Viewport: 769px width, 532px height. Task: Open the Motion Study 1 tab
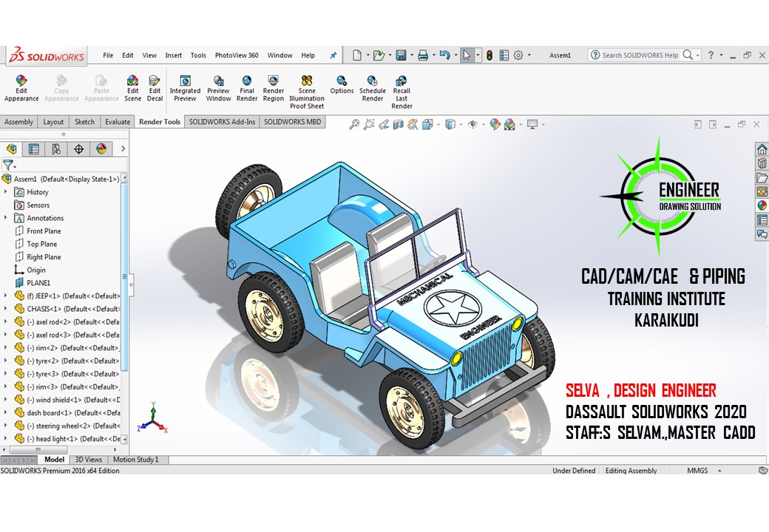136,460
